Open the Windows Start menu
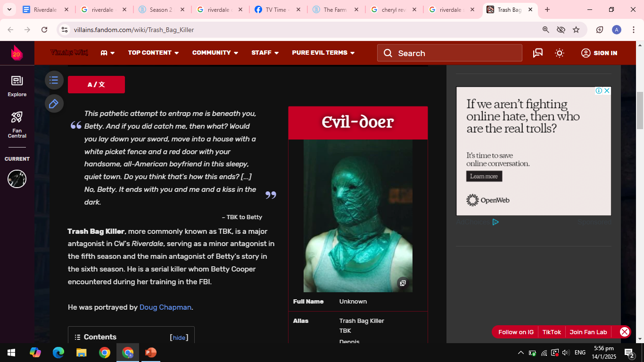The width and height of the screenshot is (644, 362). click(11, 353)
